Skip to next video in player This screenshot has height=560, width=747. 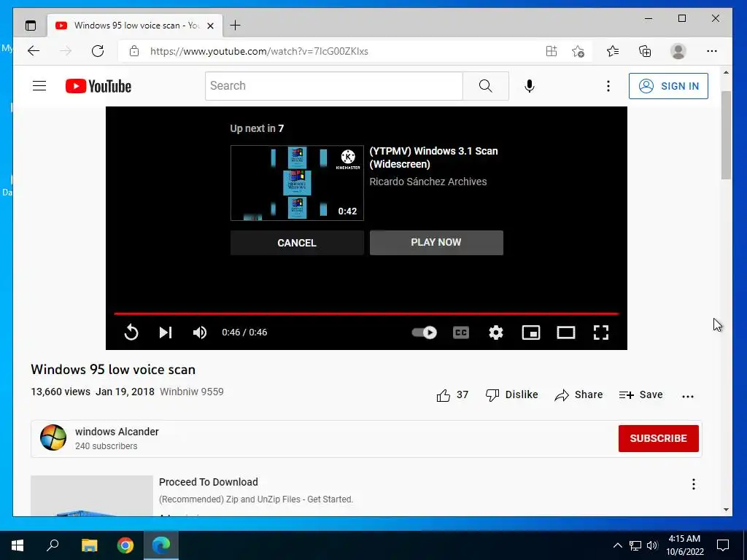click(x=166, y=332)
